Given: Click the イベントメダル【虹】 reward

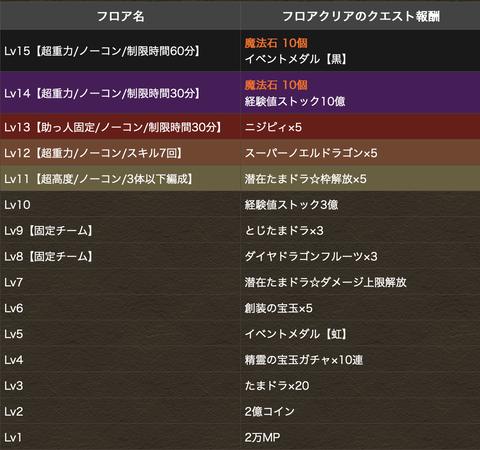Looking at the screenshot, I should (296, 334).
